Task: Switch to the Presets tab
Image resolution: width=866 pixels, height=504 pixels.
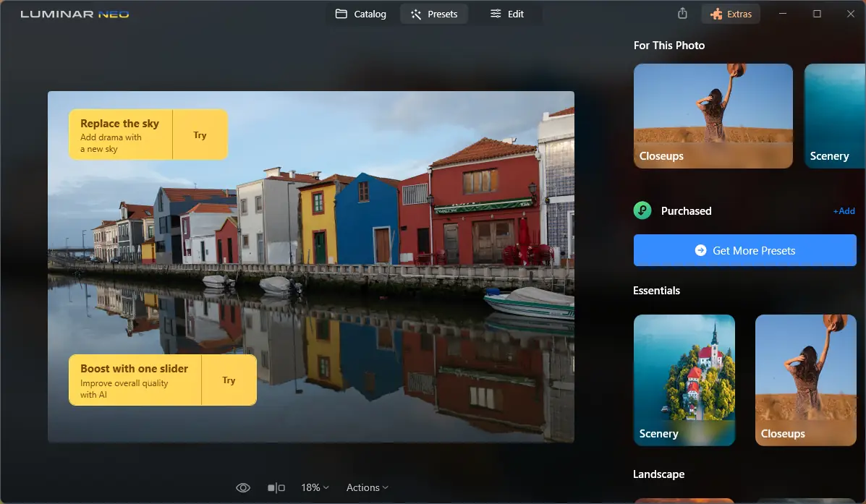Action: [x=434, y=14]
